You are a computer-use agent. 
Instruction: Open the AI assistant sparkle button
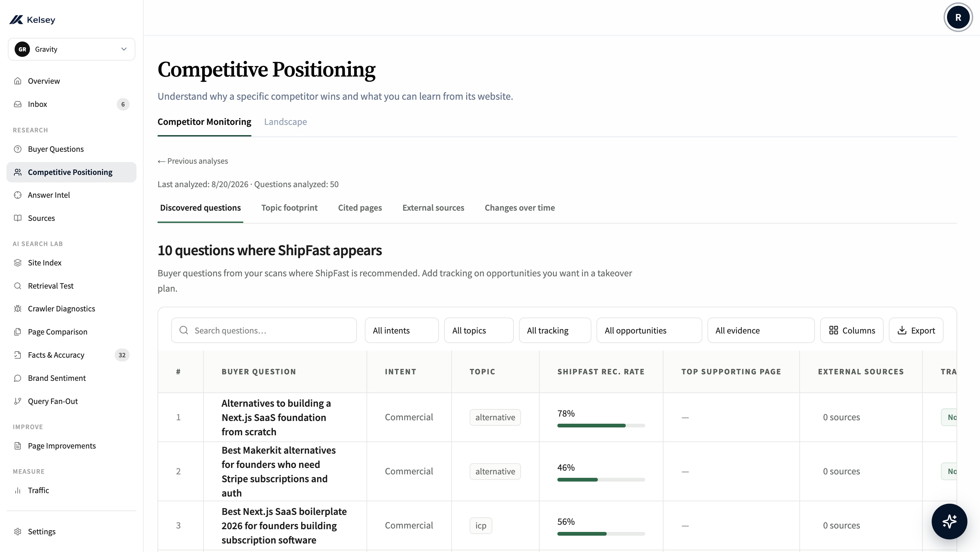949,522
